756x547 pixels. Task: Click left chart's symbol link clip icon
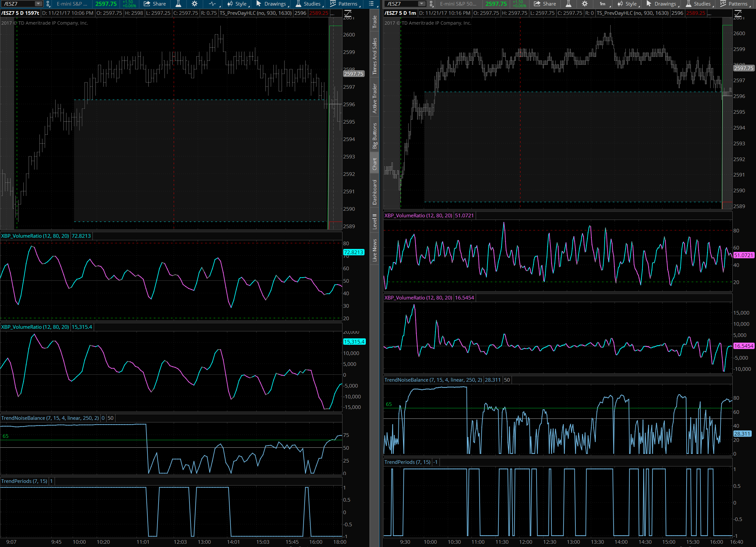coord(48,4)
